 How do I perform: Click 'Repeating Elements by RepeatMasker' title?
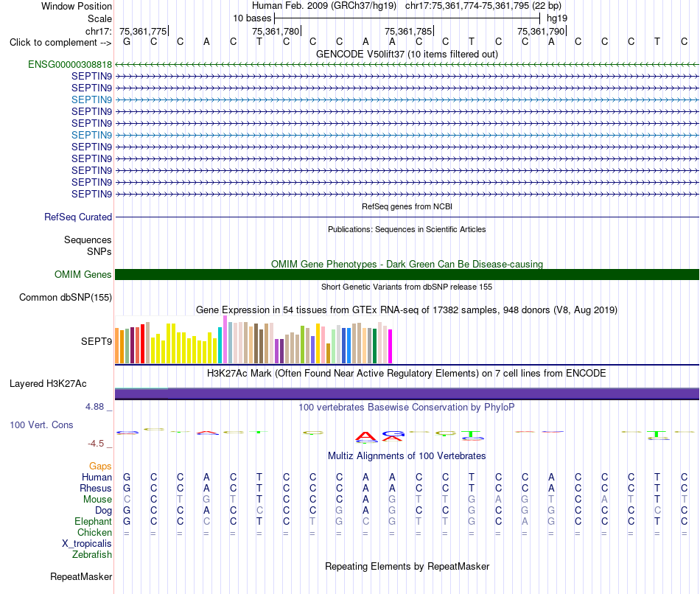(407, 566)
